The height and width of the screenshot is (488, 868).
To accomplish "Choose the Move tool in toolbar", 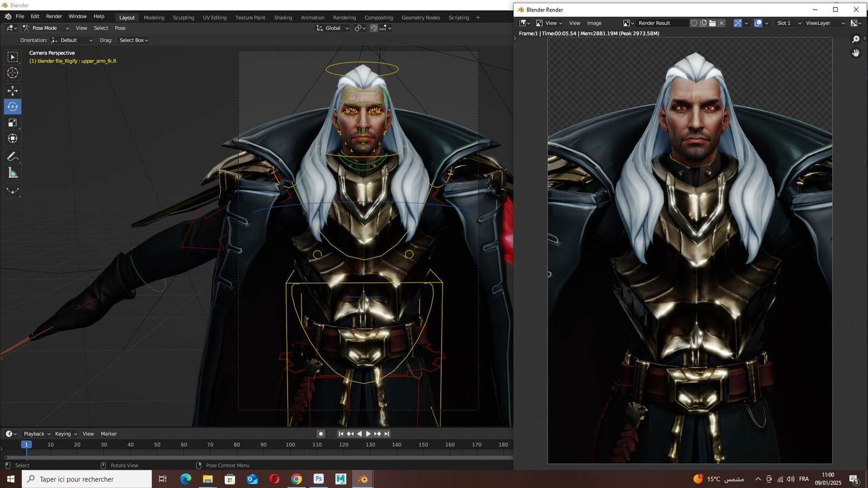I will 12,91.
